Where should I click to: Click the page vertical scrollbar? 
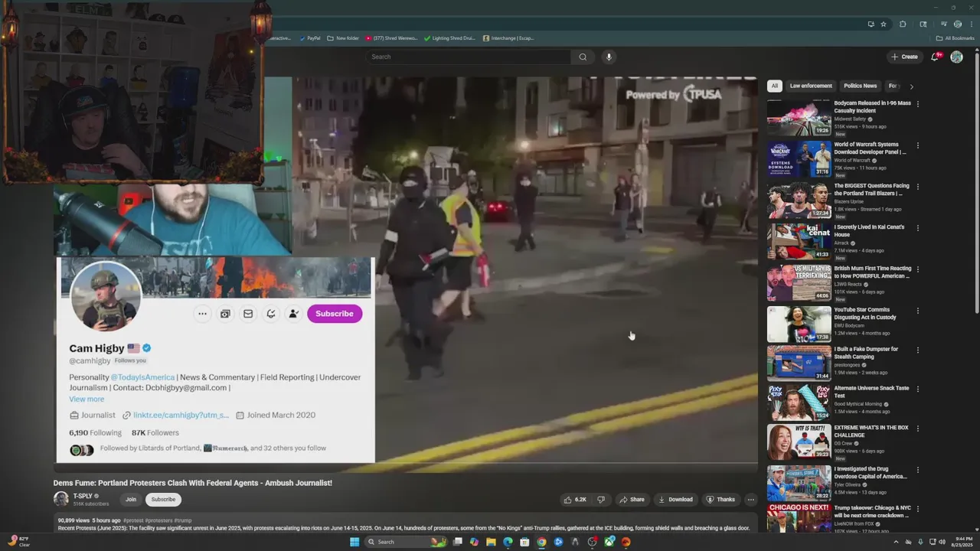click(x=976, y=184)
